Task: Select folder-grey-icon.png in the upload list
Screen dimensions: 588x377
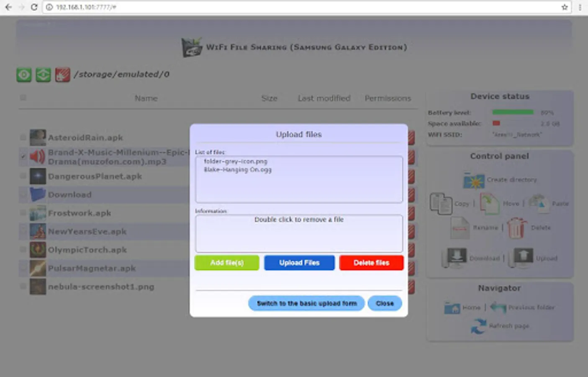Action: (236, 161)
